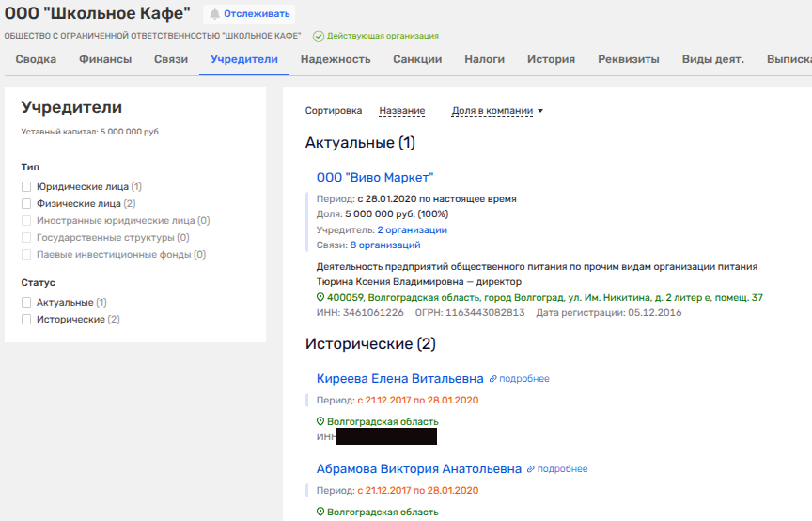Open Киреева Елена Витальевна profile
The image size is (812, 521).
399,379
